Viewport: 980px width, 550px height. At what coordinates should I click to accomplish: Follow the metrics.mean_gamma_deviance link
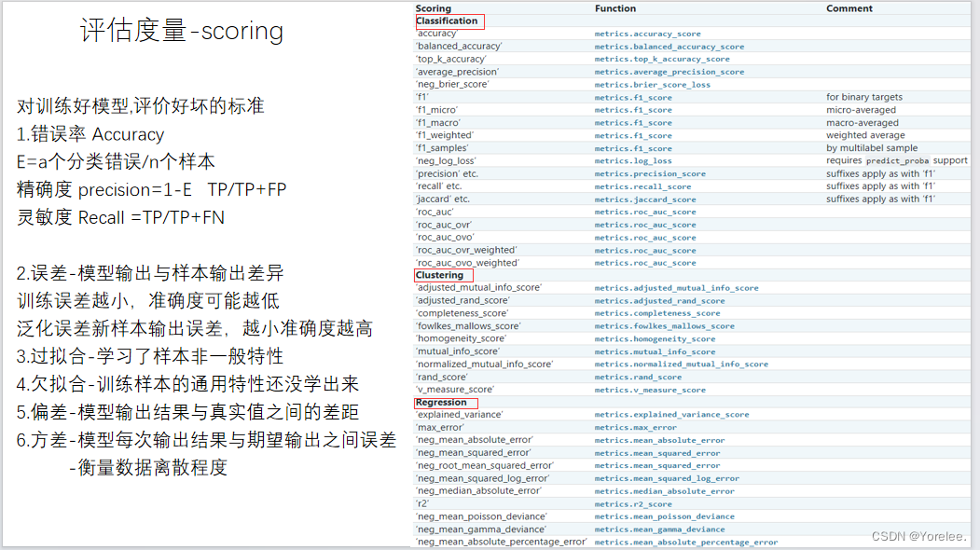[660, 529]
